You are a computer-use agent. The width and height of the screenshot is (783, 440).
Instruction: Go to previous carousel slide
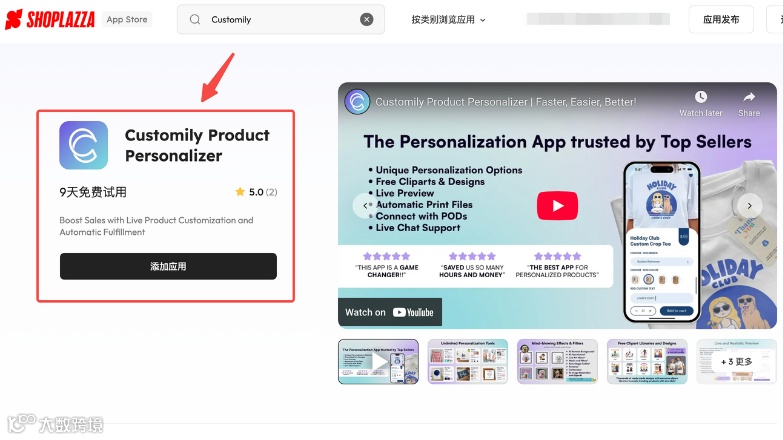pos(366,205)
